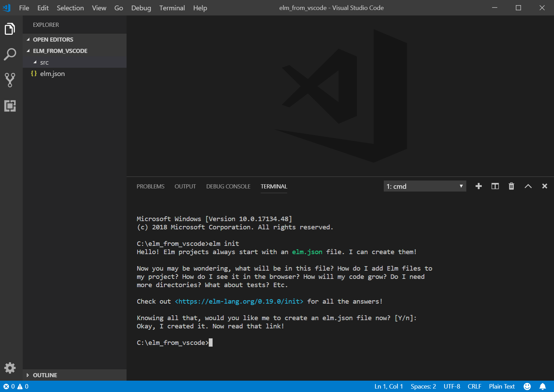554x392 pixels.
Task: Close the terminal panel
Action: (x=544, y=186)
